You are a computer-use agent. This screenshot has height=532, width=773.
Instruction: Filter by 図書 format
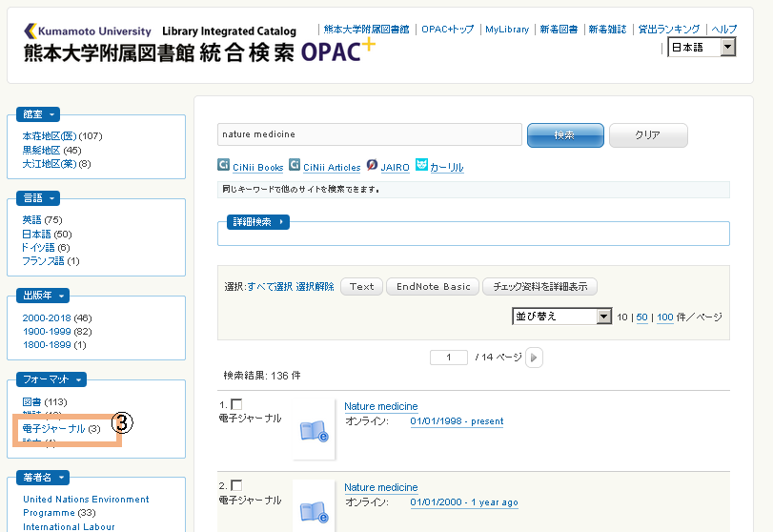(32, 402)
